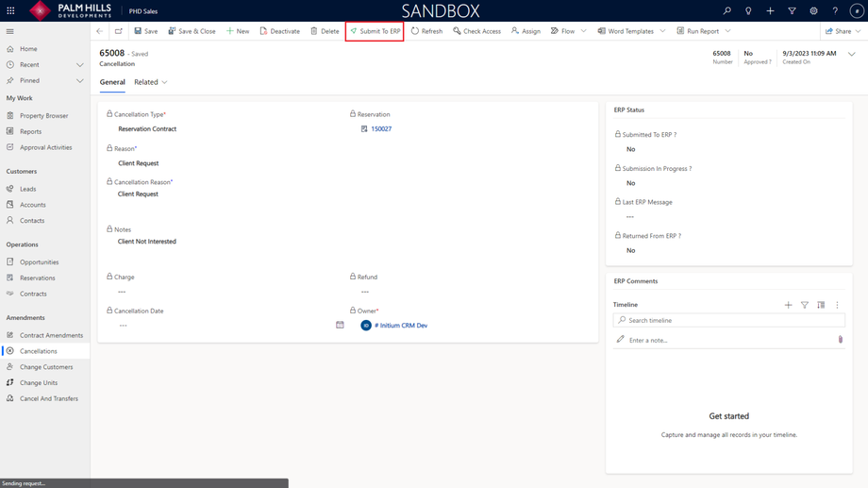Click the Search timeline field

click(729, 320)
